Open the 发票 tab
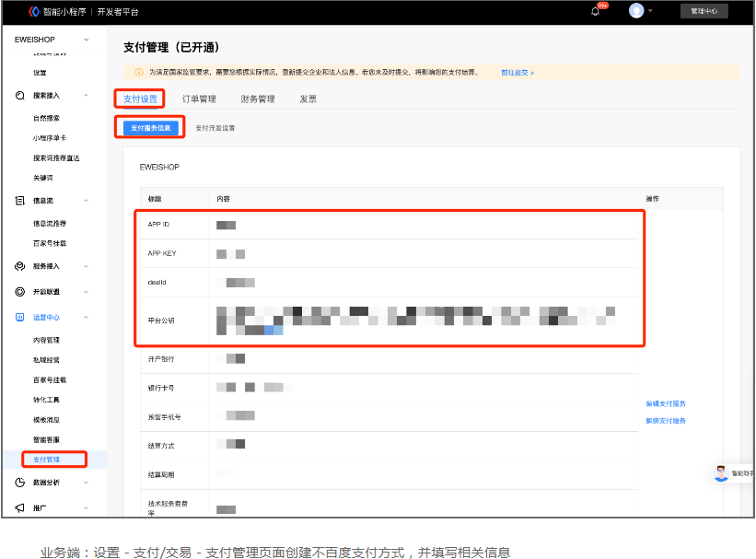The width and height of the screenshot is (756, 559). [x=308, y=99]
